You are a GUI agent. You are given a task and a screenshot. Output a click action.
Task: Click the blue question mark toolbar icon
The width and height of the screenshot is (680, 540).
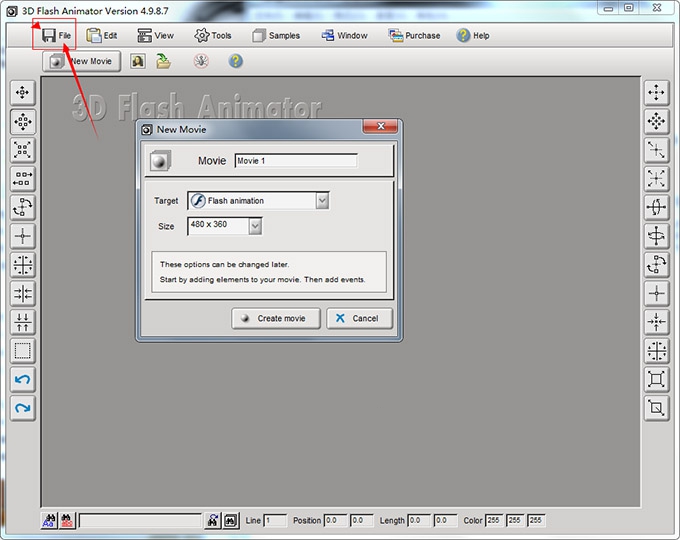tap(235, 61)
